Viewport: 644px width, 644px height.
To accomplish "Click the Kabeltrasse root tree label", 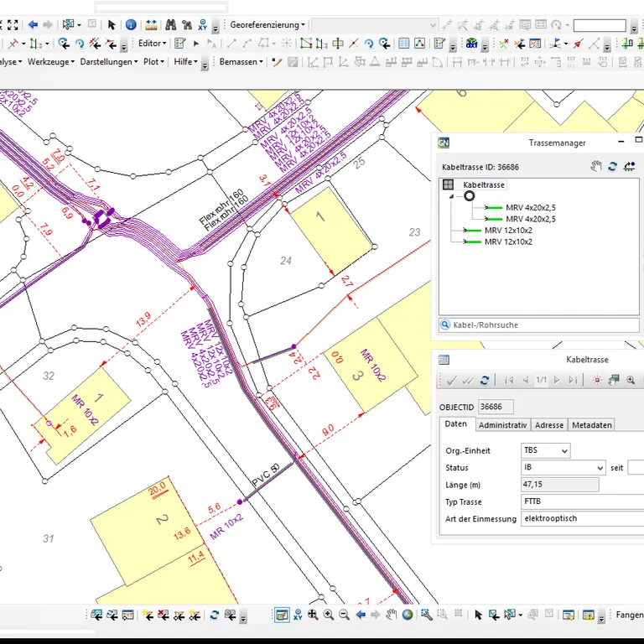I will tap(483, 184).
